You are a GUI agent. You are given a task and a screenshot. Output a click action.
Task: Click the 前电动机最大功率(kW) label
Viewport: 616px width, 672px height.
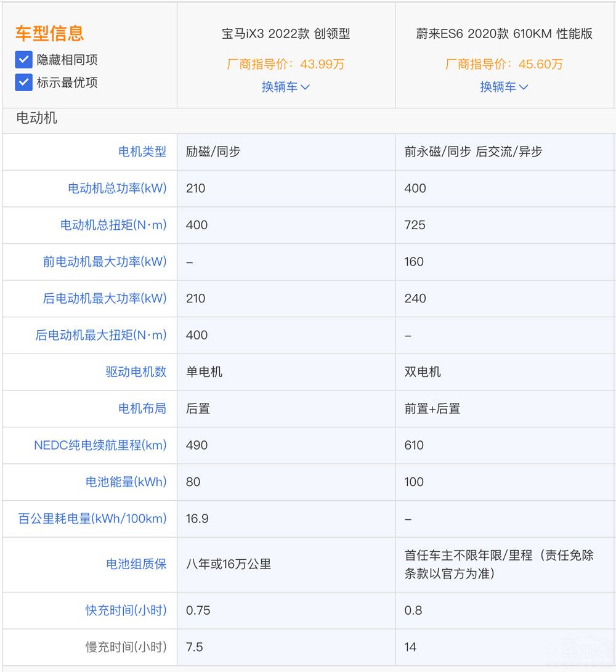click(105, 262)
